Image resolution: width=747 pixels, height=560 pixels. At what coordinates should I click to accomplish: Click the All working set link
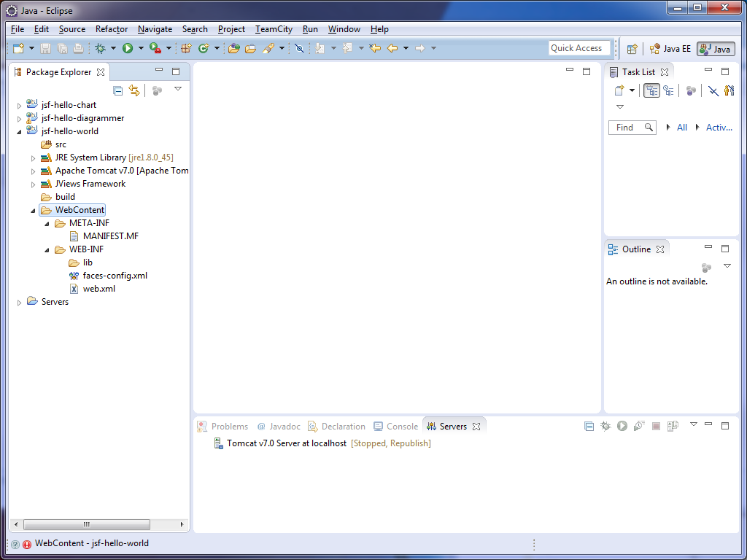click(682, 128)
